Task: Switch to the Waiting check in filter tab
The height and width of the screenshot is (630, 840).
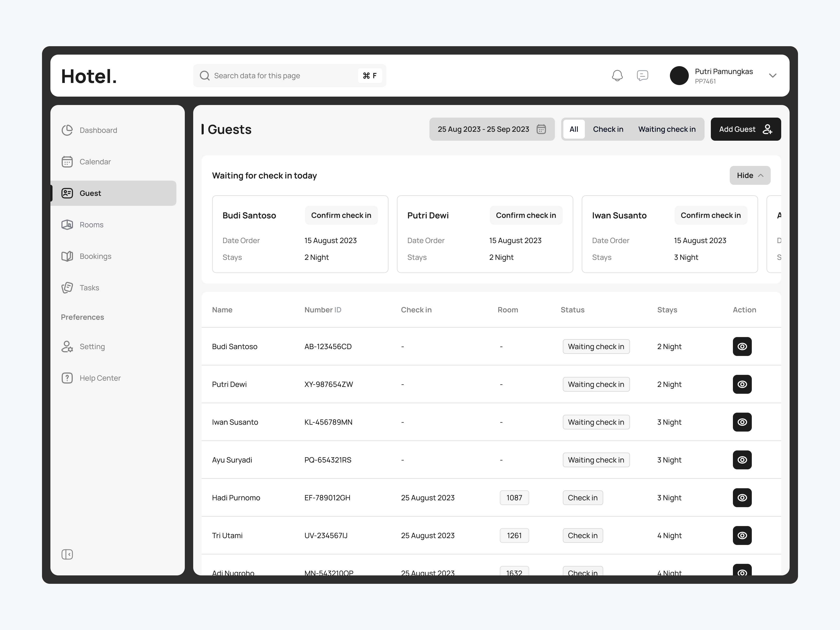Action: (667, 129)
